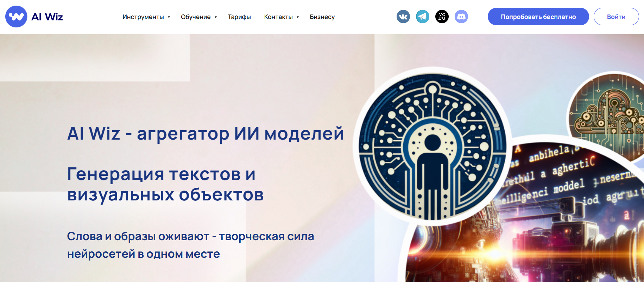Click the heading AI Wiz - агрегатор ИИ моделей
Viewport: 644px width, 282px height.
(206, 134)
